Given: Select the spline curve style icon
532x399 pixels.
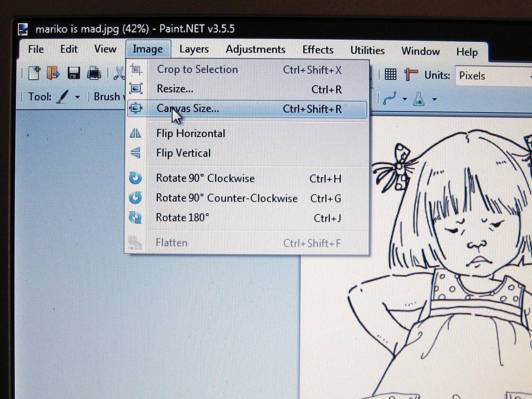Looking at the screenshot, I should (x=390, y=98).
